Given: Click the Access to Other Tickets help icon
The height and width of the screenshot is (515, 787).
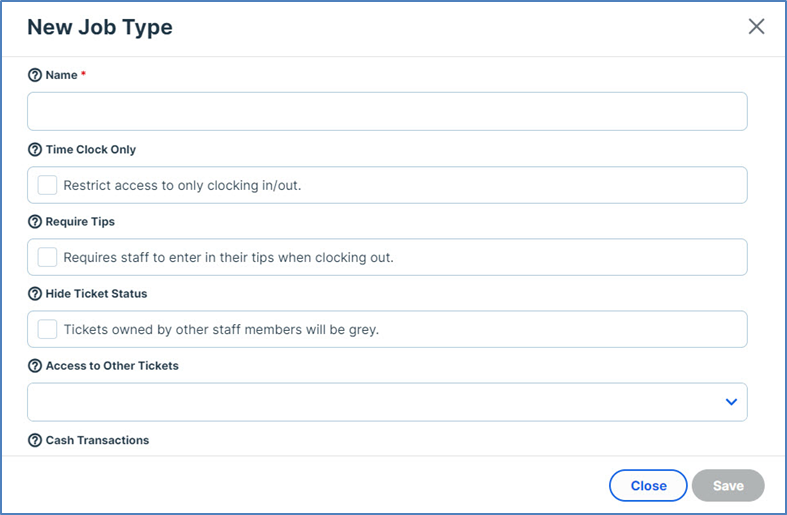Looking at the screenshot, I should (x=35, y=366).
